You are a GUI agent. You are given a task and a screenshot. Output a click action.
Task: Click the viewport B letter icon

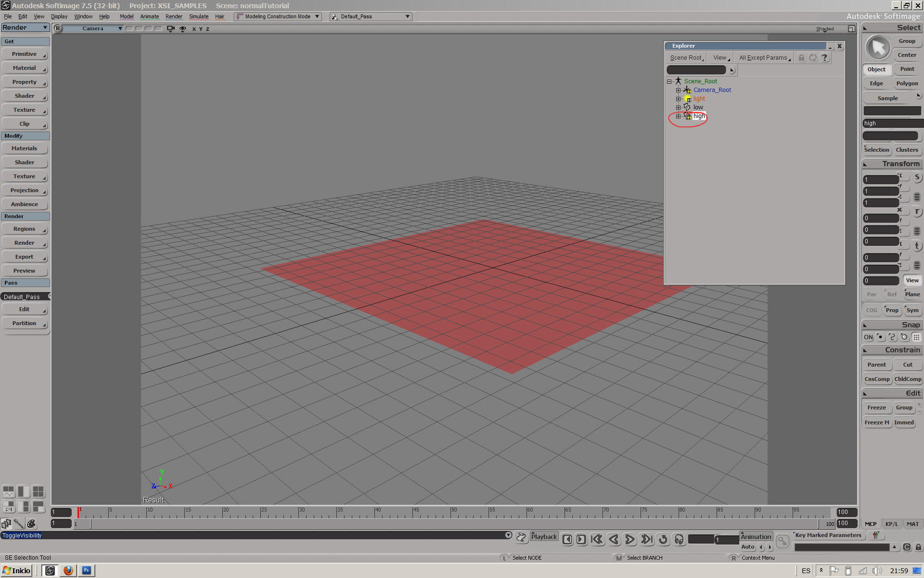tap(58, 28)
